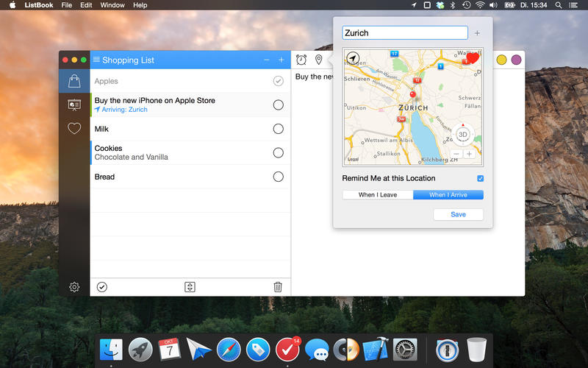This screenshot has width=588, height=368.
Task: Open the Window menu
Action: click(112, 5)
